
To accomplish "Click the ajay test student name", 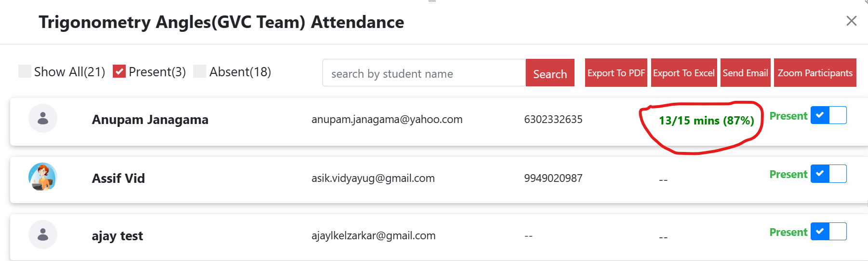I will (117, 236).
